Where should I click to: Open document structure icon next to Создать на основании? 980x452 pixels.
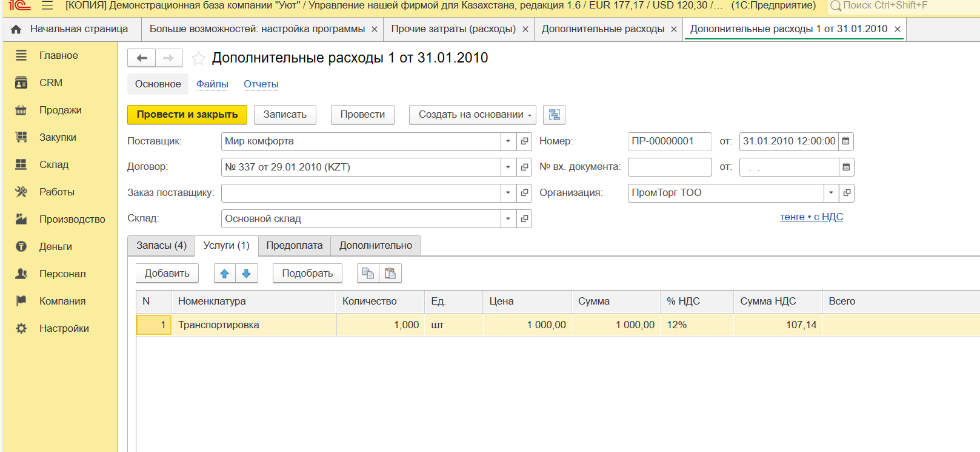click(554, 115)
